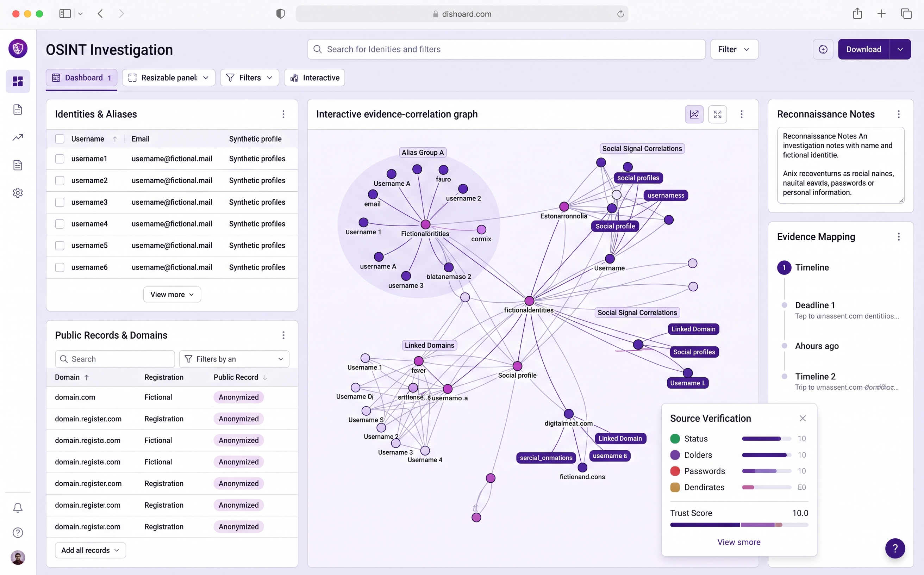
Task: Toggle the select-all checkbox in Username header
Action: [60, 139]
